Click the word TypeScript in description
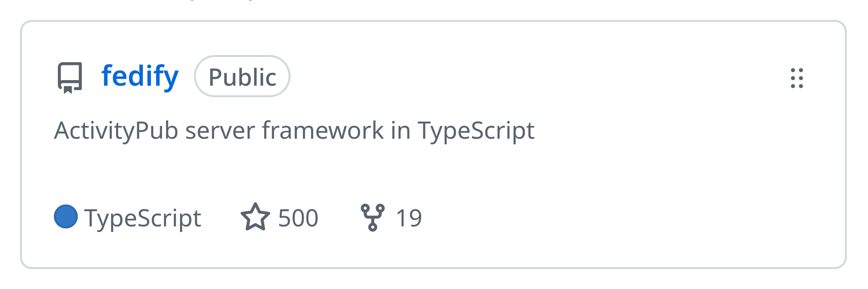The image size is (868, 289). pyautogui.click(x=476, y=130)
